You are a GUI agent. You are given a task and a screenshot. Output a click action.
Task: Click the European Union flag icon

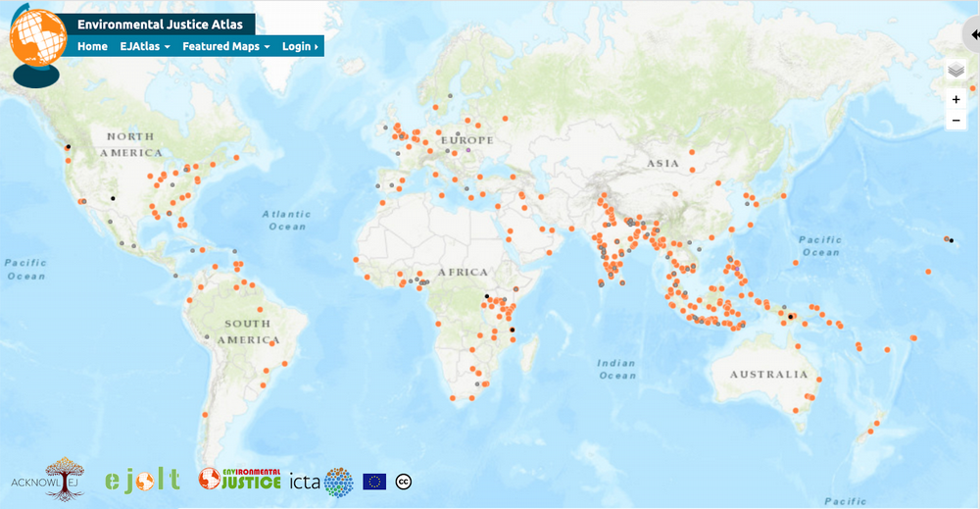374,482
